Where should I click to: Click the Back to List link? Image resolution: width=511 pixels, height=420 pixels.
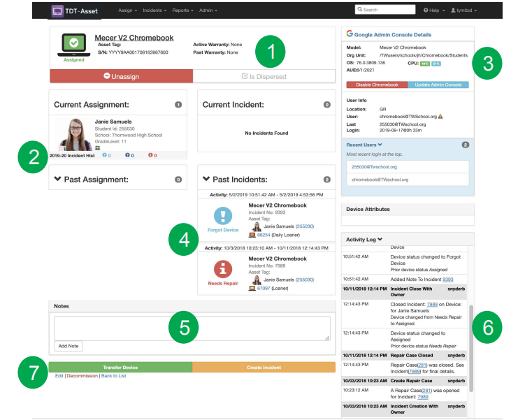[x=113, y=376]
